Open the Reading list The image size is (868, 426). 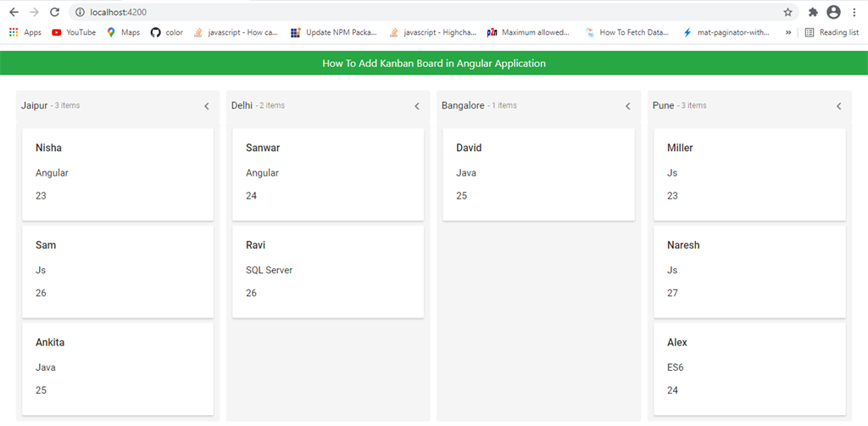831,32
